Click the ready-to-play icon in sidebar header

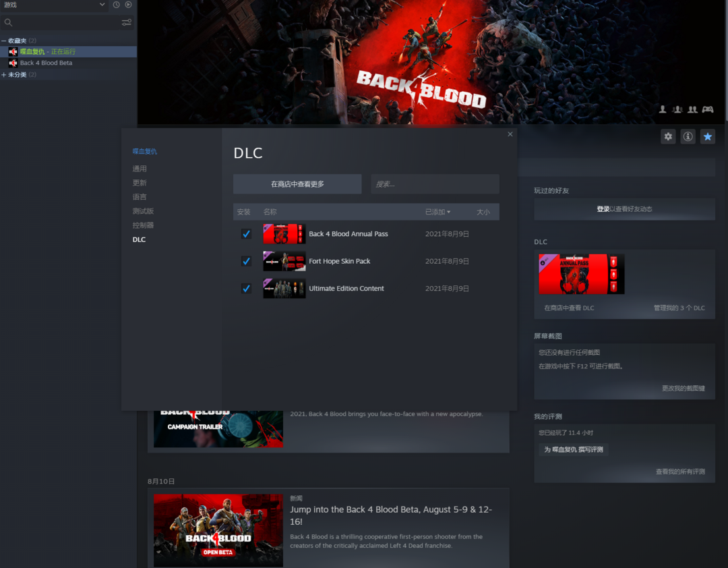click(128, 5)
